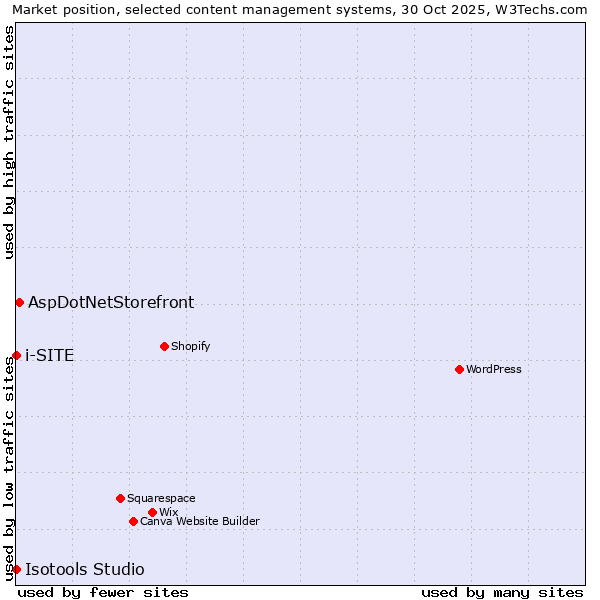Click the AspDotNetStorefront label text
Screen dimensions: 600x600
tap(111, 302)
